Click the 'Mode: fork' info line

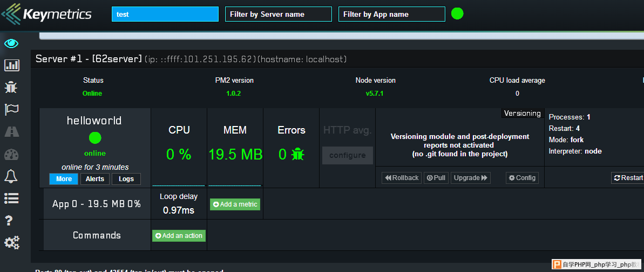(x=566, y=140)
